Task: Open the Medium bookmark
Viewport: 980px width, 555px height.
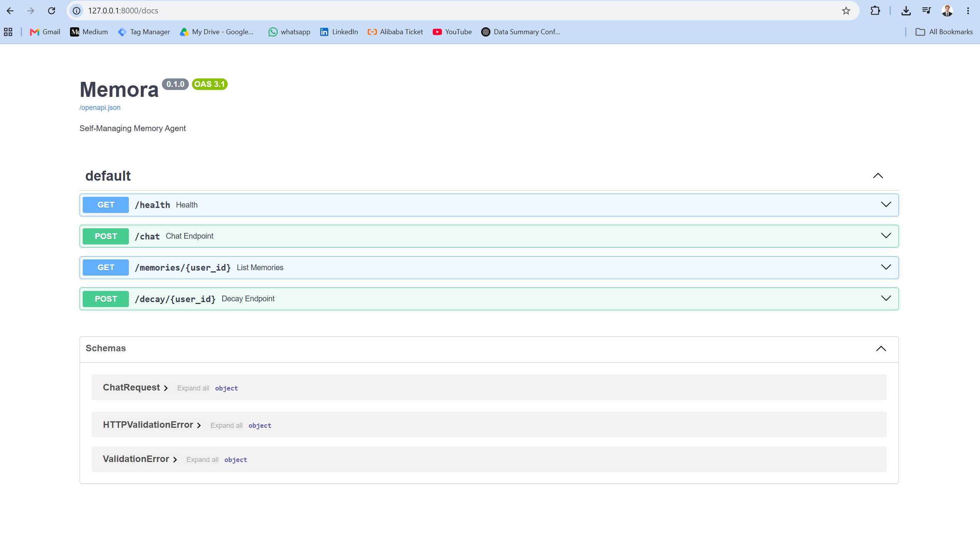Action: click(89, 32)
